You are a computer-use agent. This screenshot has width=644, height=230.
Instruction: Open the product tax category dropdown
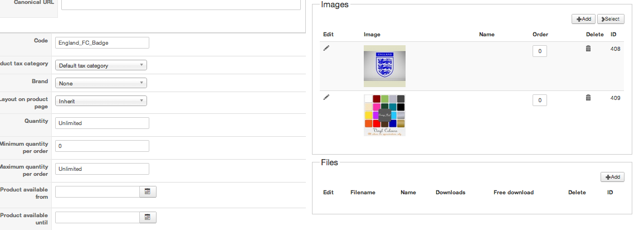(x=101, y=65)
